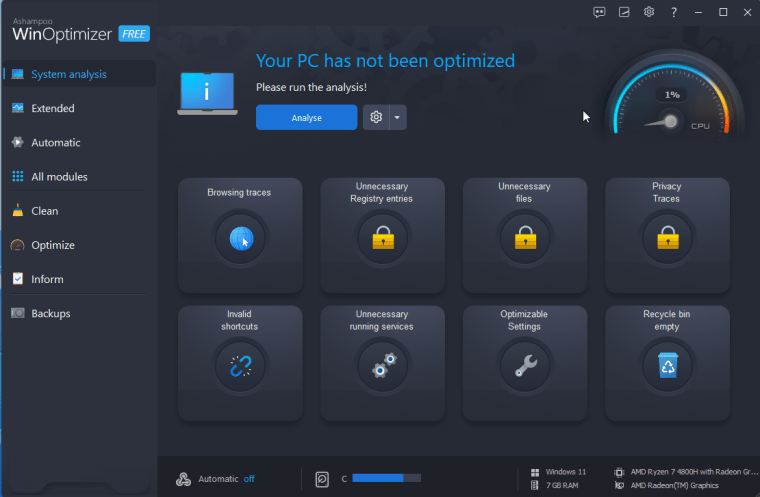Select the Recycle bin empty tile label
Viewport: 760px width, 497px height.
(666, 320)
